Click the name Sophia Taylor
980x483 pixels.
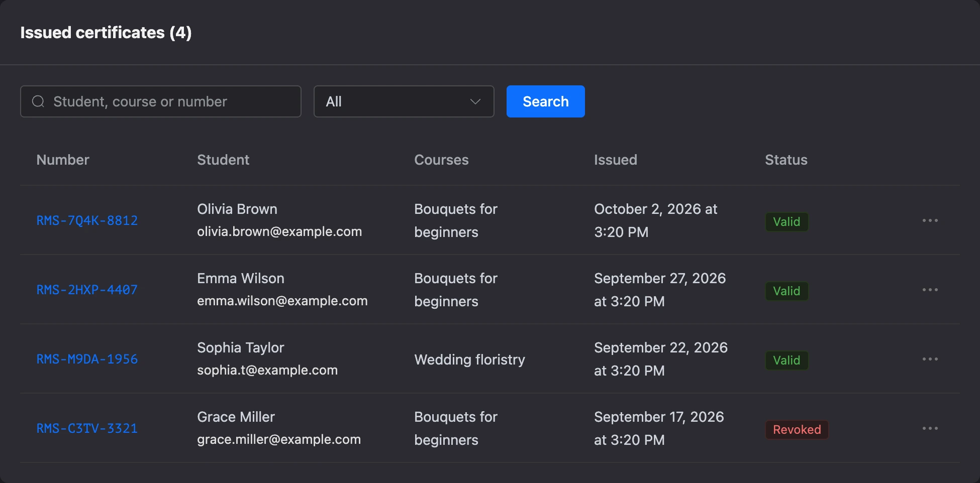[241, 347]
